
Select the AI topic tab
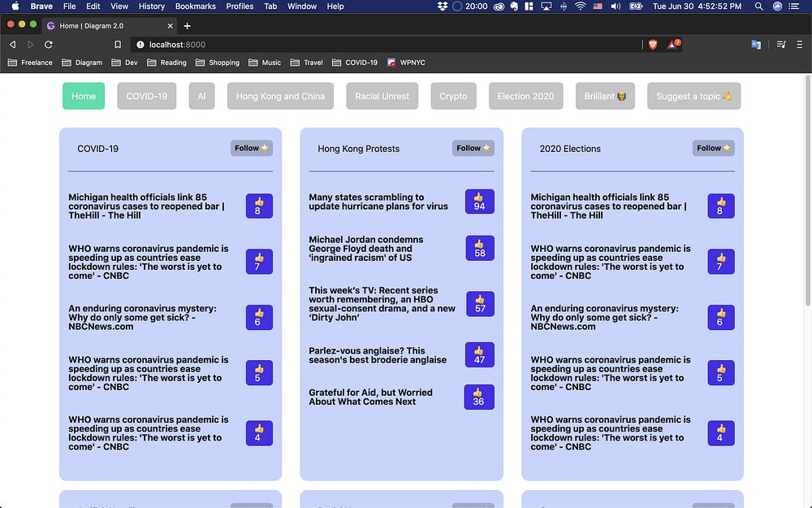coord(201,96)
